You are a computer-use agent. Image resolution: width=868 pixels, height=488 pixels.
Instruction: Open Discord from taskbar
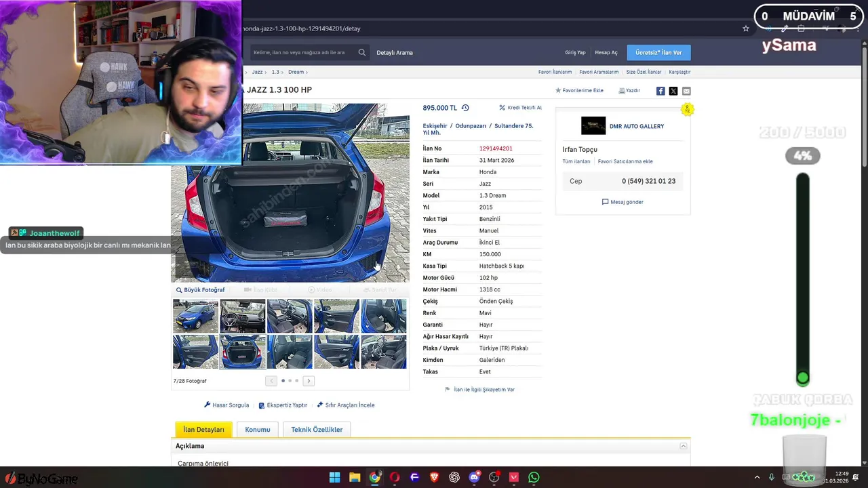point(475,477)
